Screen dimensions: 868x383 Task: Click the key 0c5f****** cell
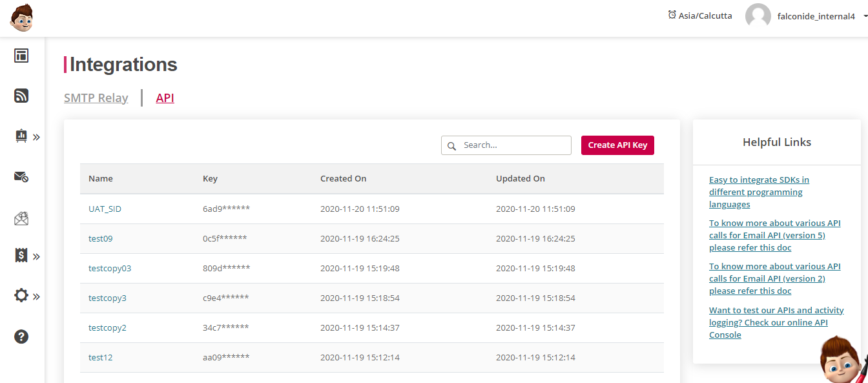(225, 238)
